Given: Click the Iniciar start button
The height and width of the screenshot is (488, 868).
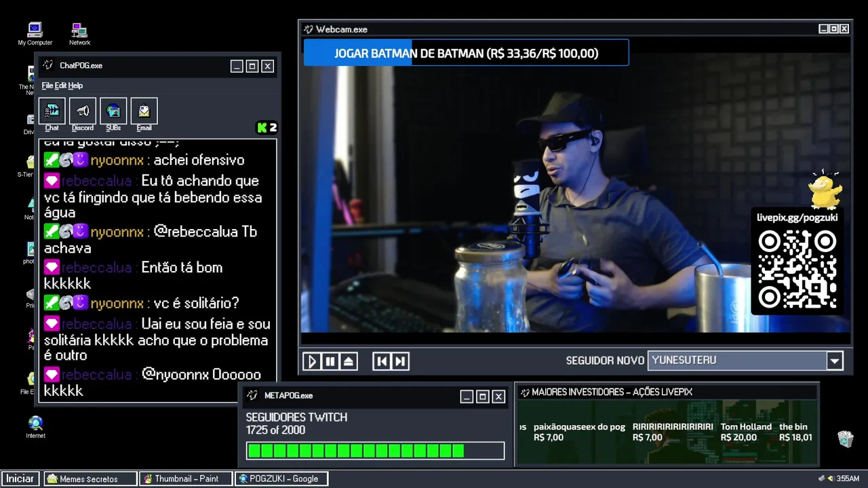Looking at the screenshot, I should point(20,479).
